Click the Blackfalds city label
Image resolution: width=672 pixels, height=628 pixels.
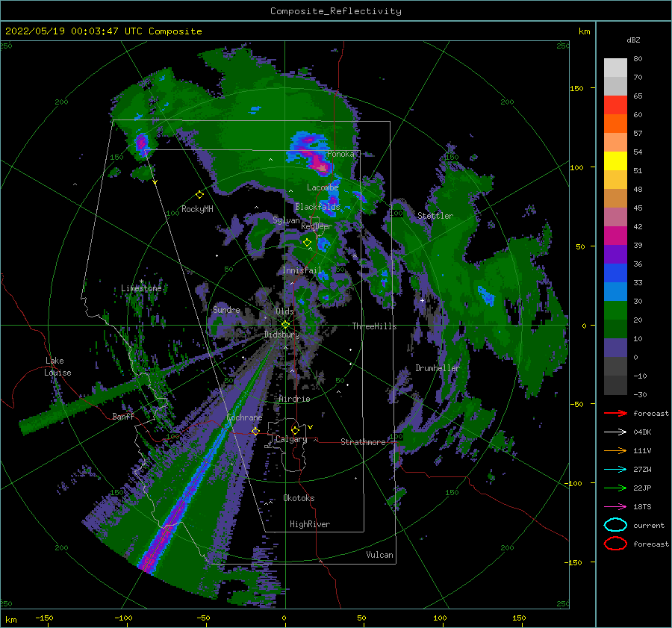tap(317, 207)
